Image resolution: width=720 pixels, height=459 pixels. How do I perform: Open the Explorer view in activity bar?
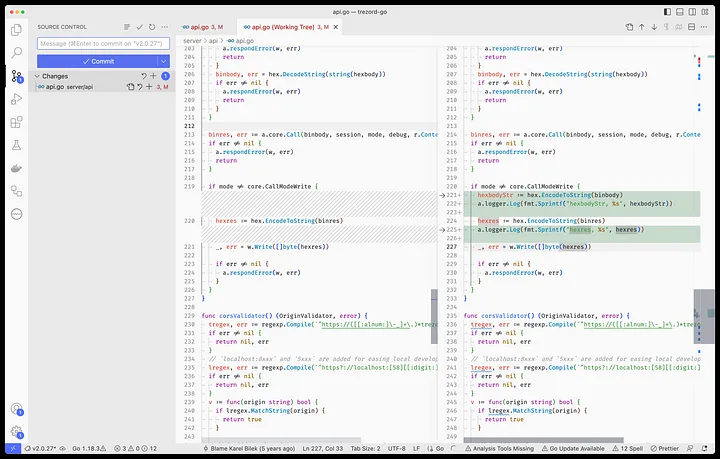pyautogui.click(x=17, y=30)
